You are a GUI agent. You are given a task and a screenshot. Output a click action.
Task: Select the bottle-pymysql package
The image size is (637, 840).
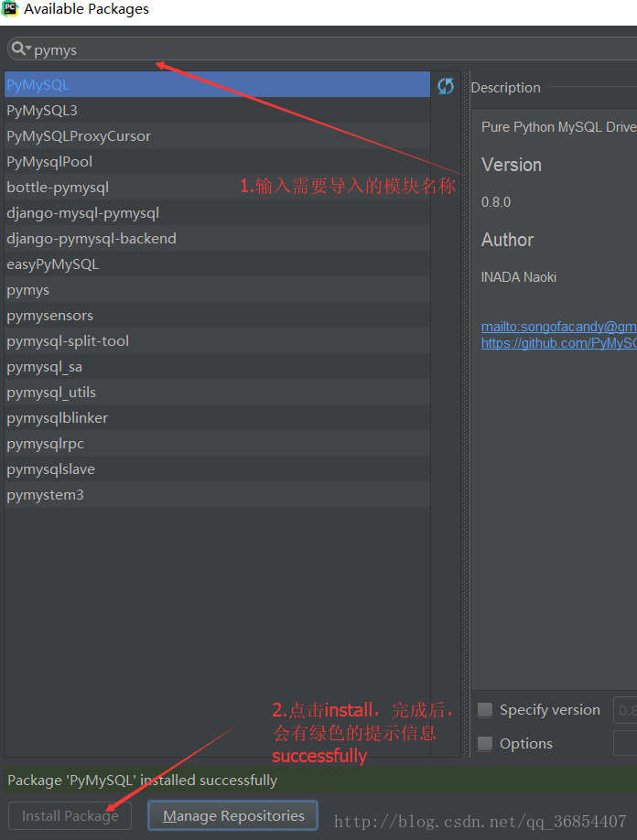217,188
